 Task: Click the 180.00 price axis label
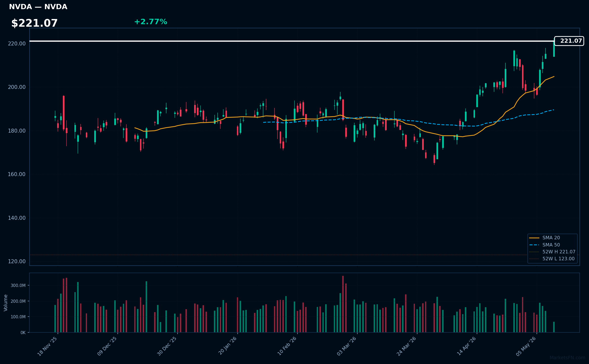click(x=17, y=131)
